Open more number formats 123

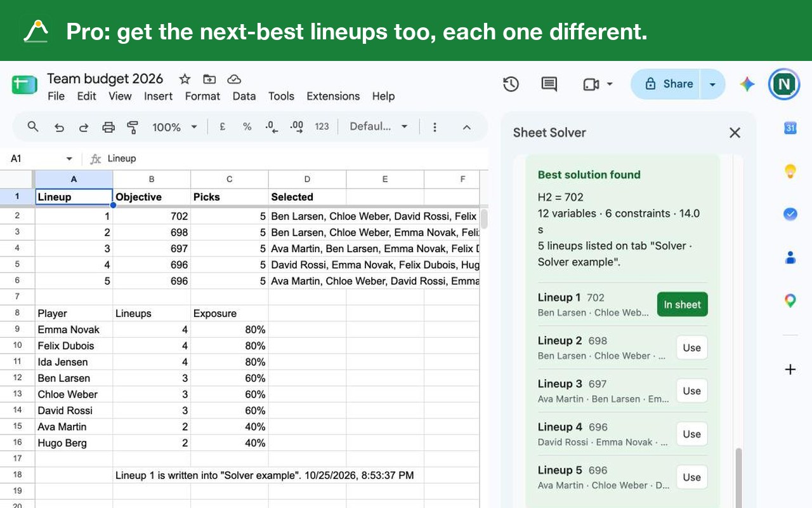click(x=322, y=126)
